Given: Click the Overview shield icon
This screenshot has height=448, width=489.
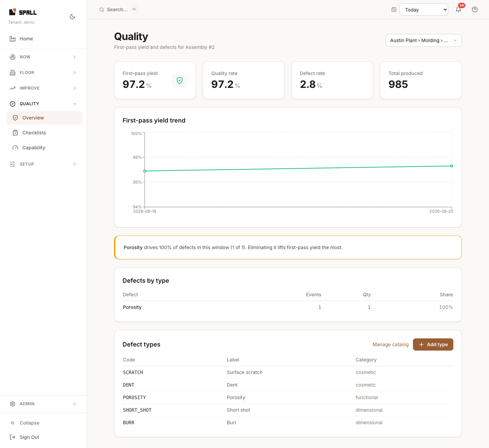Looking at the screenshot, I should (x=15, y=118).
